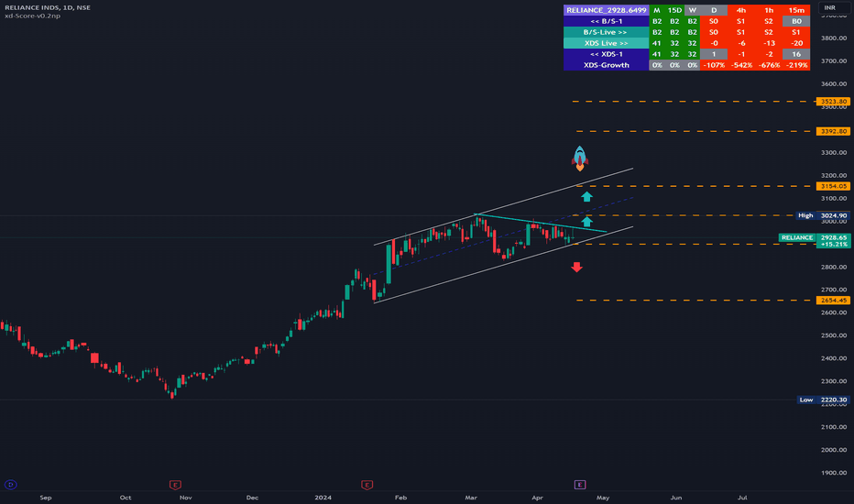
Task: Click the lower teal up-arrow near 3024.90 line
Action: (586, 221)
